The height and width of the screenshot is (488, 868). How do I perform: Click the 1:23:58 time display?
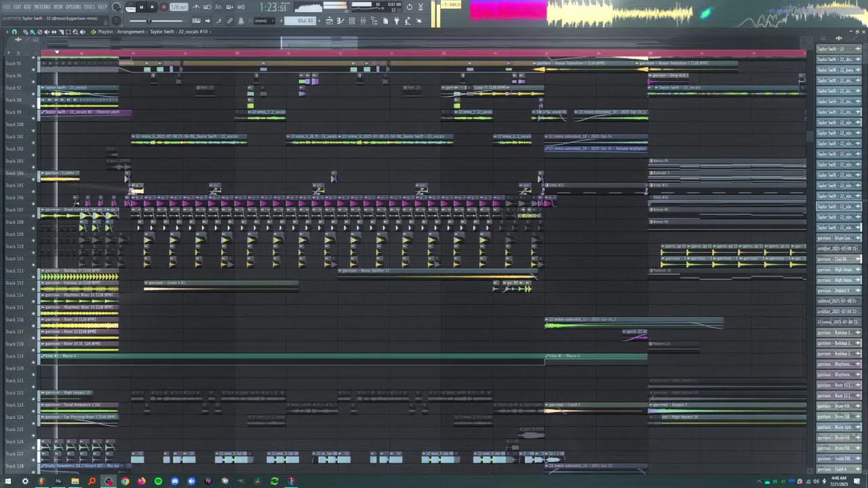(x=274, y=7)
